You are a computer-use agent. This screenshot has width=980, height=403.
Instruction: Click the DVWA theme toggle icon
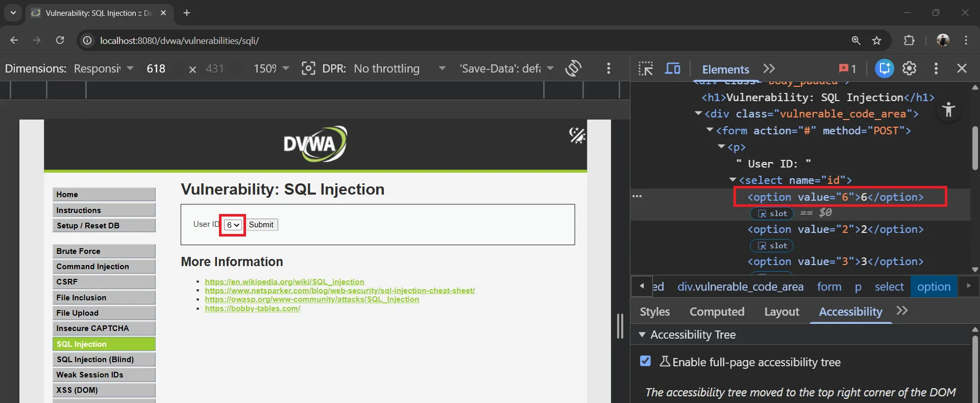pos(577,135)
